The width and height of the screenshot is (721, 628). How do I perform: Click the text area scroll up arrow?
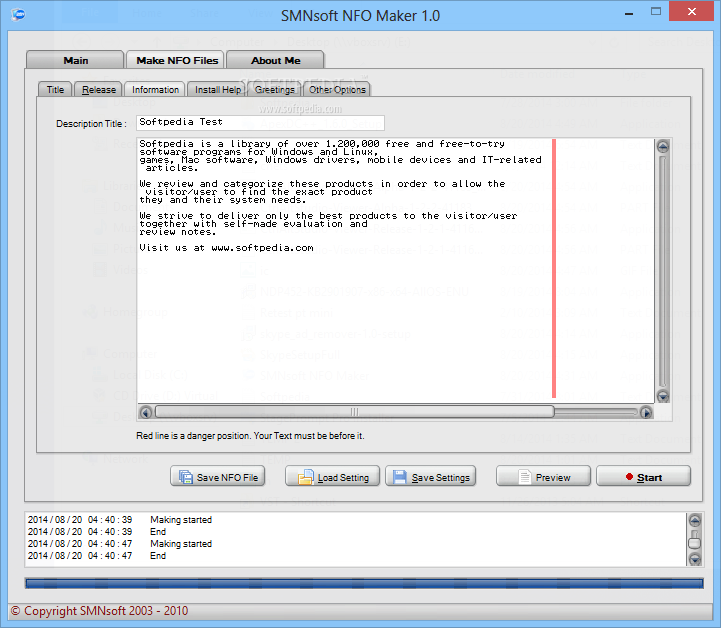coord(663,147)
